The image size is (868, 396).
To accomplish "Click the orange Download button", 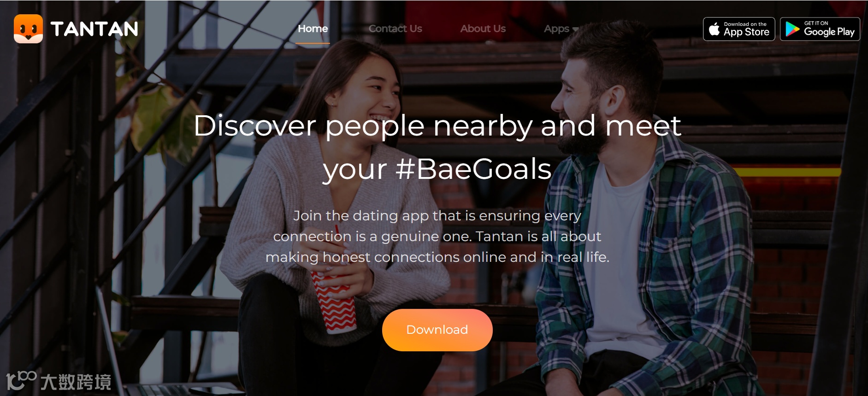I will (x=437, y=330).
